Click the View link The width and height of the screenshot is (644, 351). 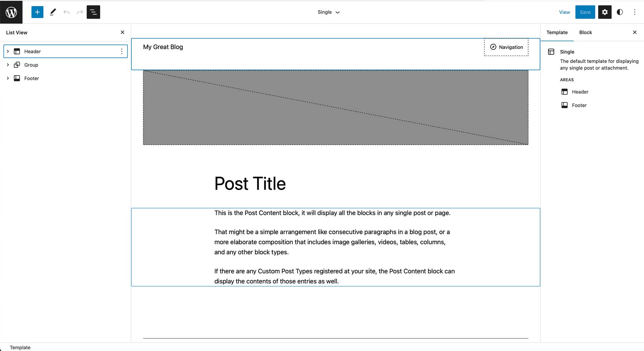coord(564,12)
